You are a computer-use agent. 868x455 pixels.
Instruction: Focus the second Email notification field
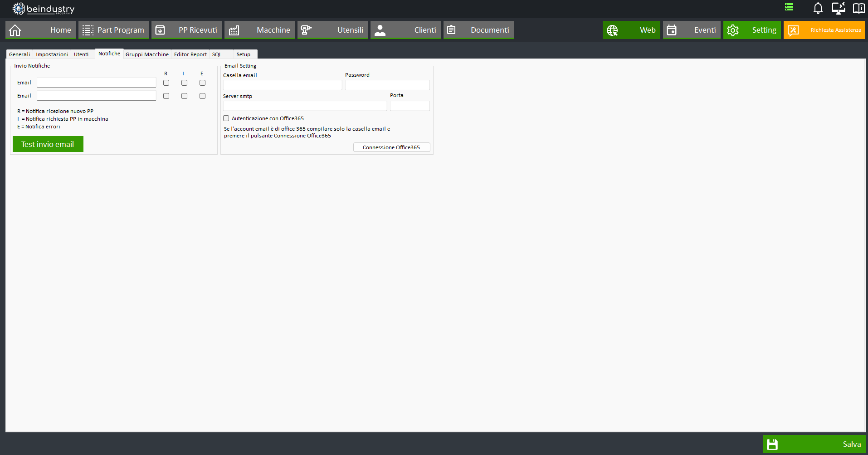[97, 96]
